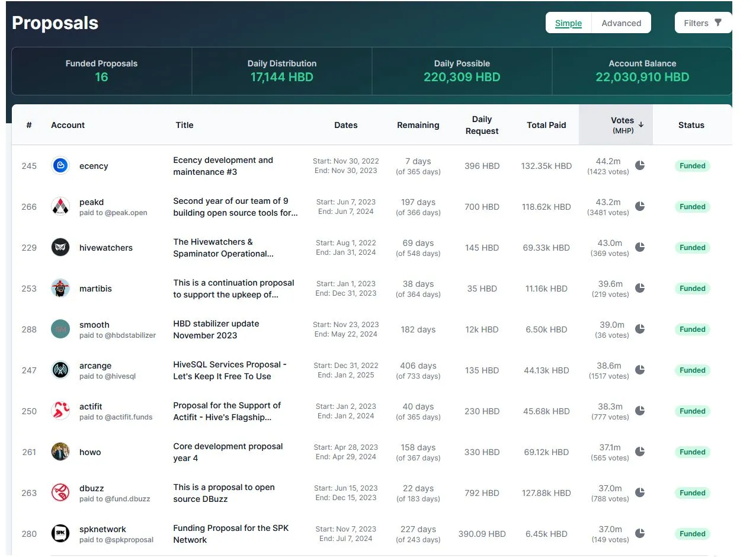Sort proposals by Votes column

tap(622, 124)
